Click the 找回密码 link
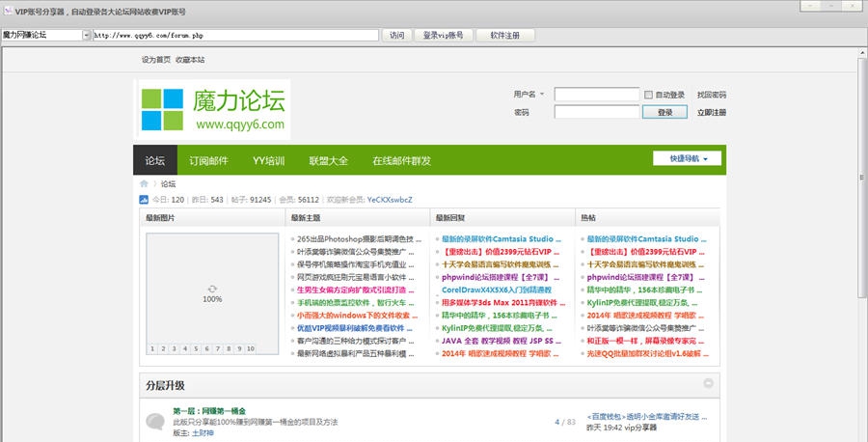 click(712, 95)
